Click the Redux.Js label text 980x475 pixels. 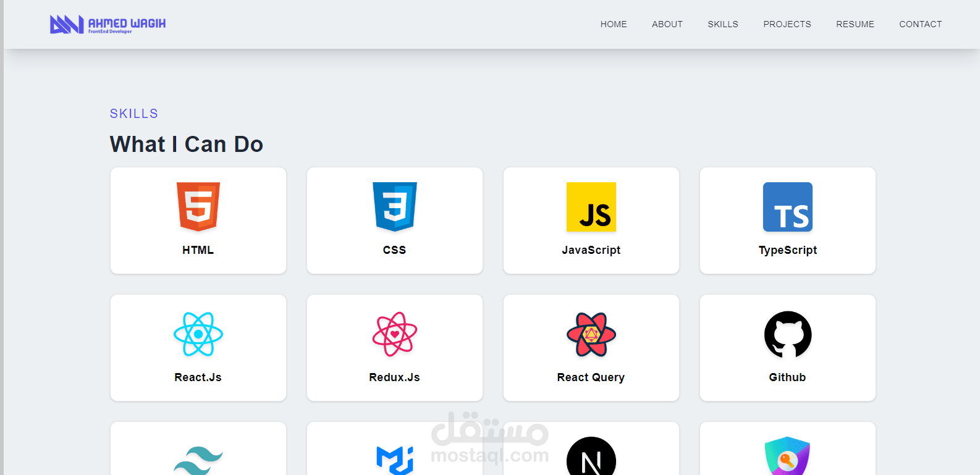point(395,377)
